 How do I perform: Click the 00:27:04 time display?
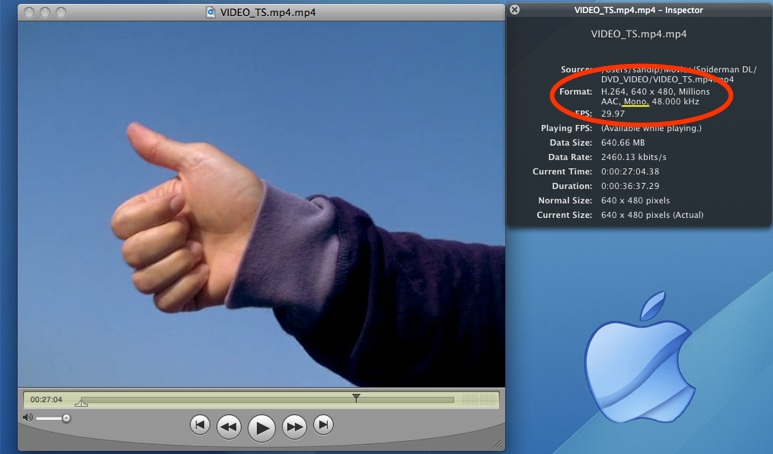click(46, 399)
